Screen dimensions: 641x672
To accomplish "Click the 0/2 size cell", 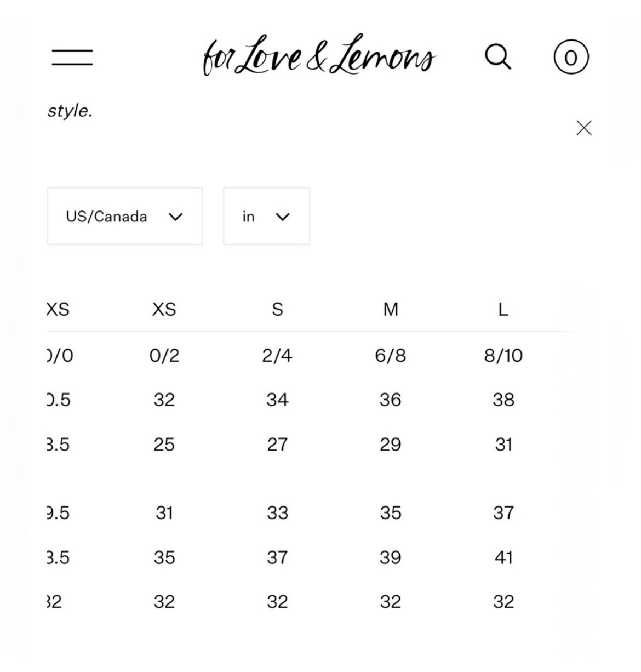I will coord(164,356).
